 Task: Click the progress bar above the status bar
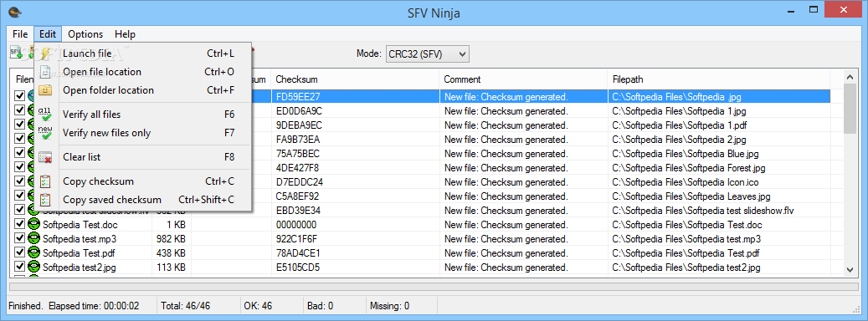[434, 287]
